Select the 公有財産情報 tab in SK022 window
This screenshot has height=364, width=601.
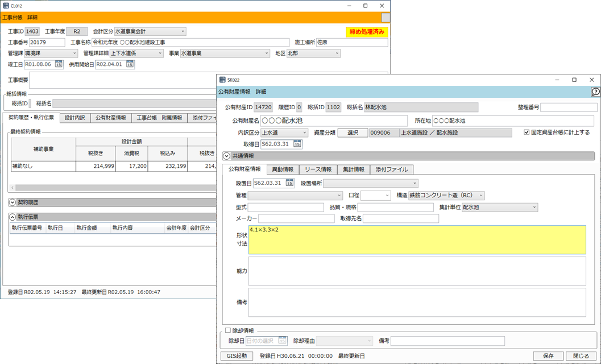244,169
